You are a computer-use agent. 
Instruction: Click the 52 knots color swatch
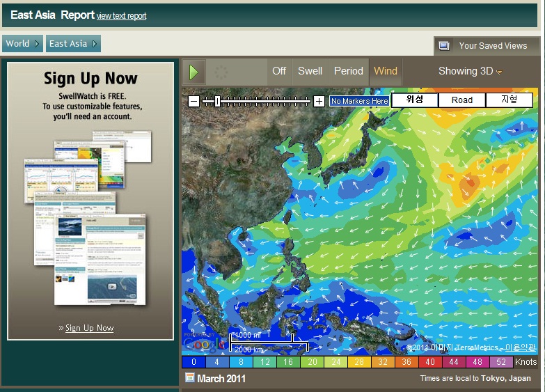click(x=501, y=362)
